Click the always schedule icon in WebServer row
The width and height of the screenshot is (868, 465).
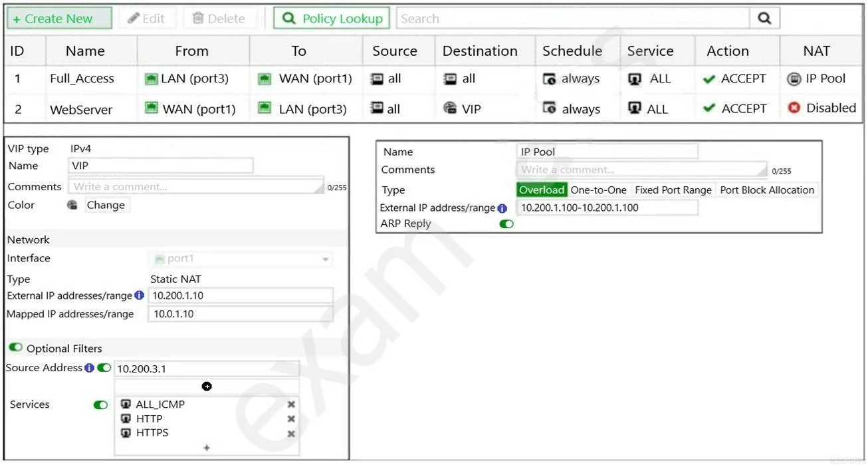pyautogui.click(x=549, y=108)
